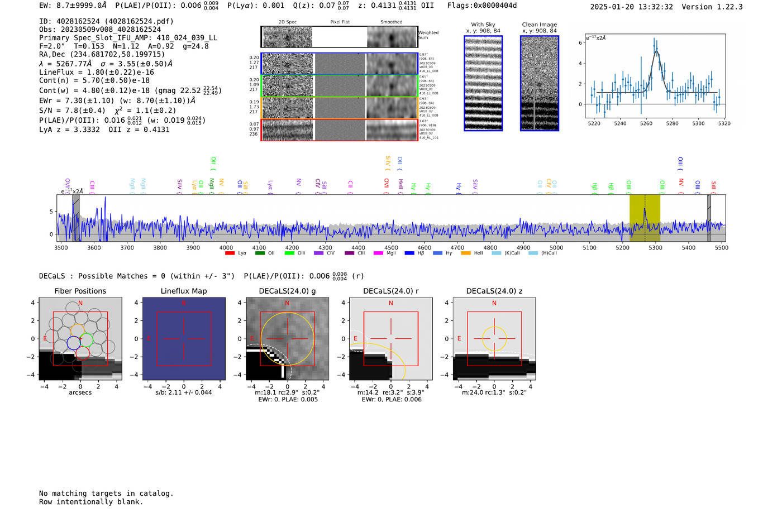Select the green-bordered 2D fiber cutout row
782x532 pixels.
(339, 86)
